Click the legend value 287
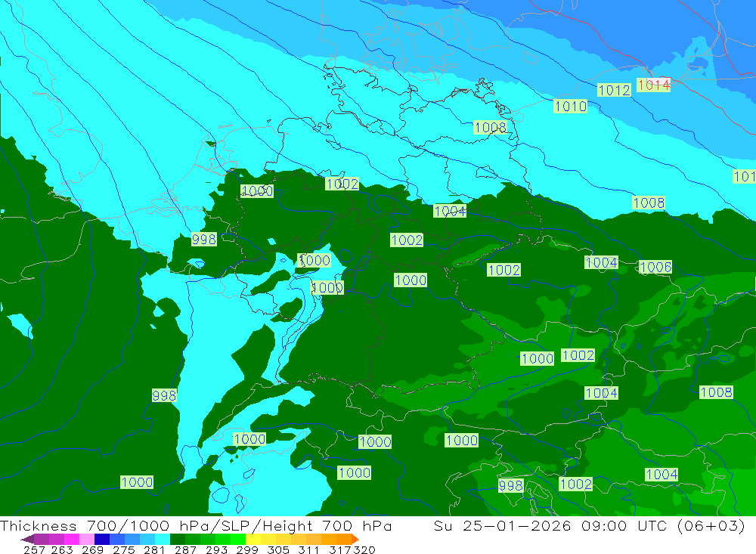 [x=185, y=549]
